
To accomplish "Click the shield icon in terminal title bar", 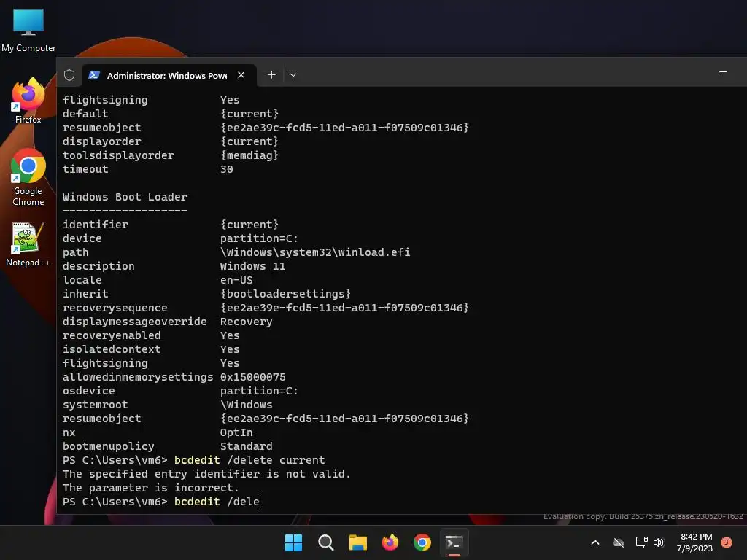I will (69, 75).
